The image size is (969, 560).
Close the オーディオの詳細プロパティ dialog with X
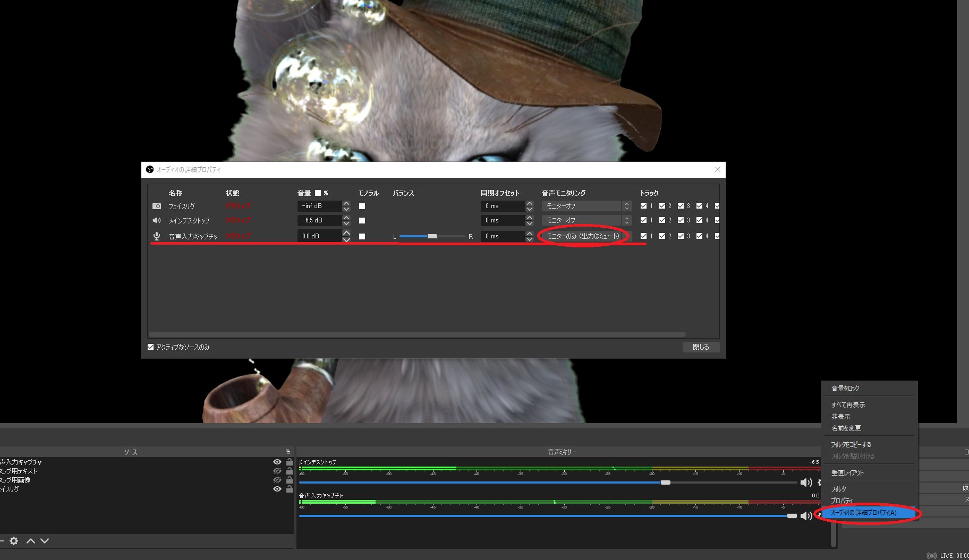tap(718, 169)
